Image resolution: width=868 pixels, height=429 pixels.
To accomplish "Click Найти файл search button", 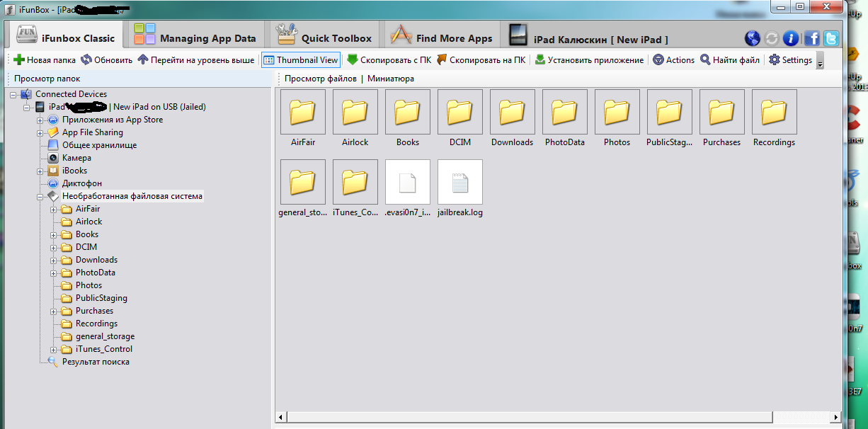I will click(730, 60).
